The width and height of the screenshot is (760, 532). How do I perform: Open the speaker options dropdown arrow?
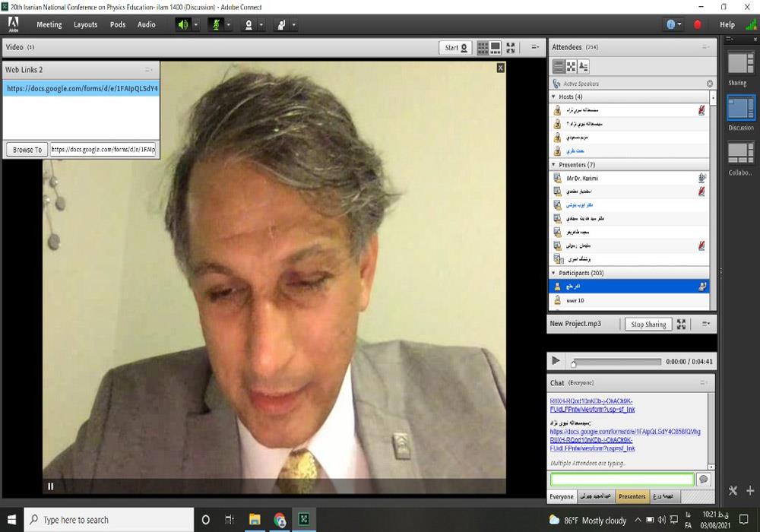pos(196,24)
